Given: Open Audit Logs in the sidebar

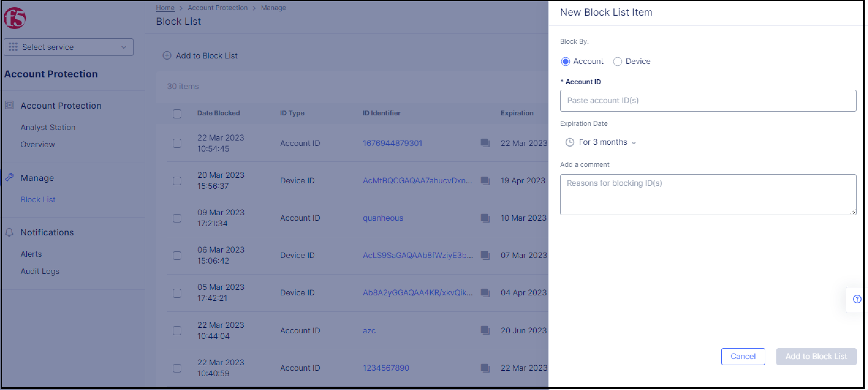Looking at the screenshot, I should [40, 271].
